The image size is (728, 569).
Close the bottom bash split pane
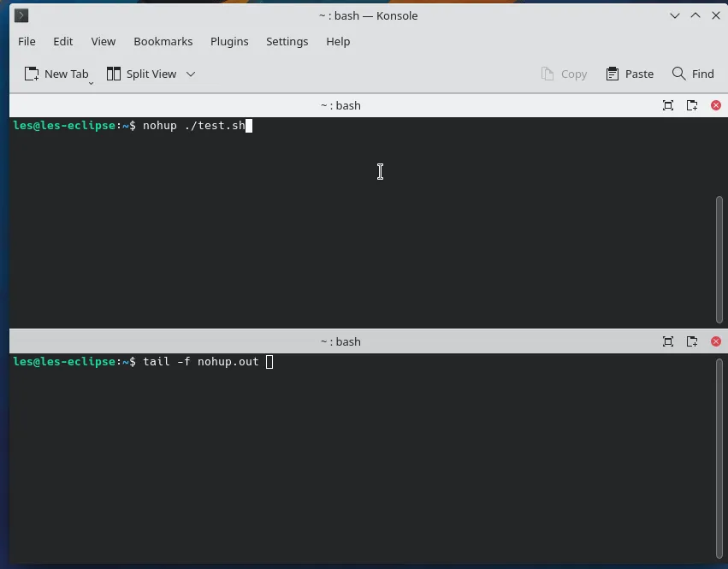pyautogui.click(x=716, y=341)
